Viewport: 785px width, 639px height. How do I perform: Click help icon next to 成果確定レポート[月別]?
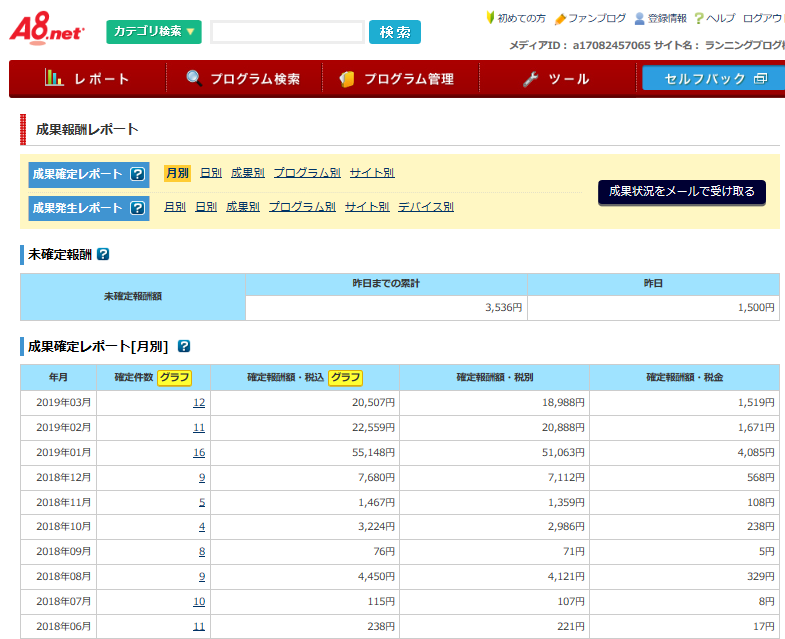(184, 346)
